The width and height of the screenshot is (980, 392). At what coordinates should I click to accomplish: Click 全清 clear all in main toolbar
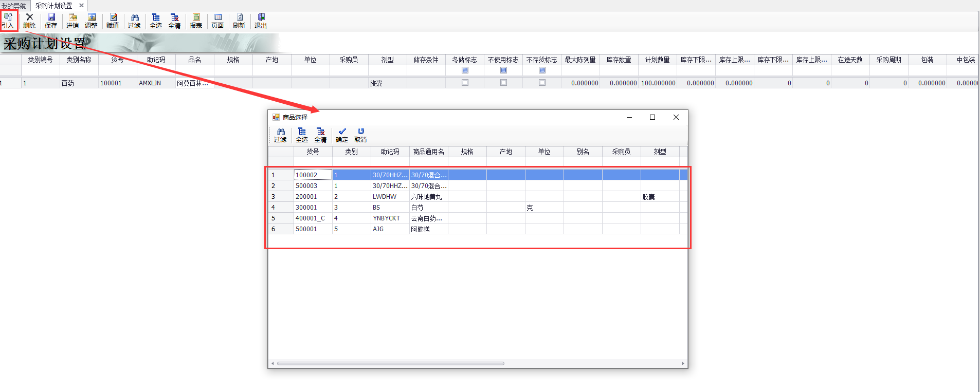click(x=174, y=21)
